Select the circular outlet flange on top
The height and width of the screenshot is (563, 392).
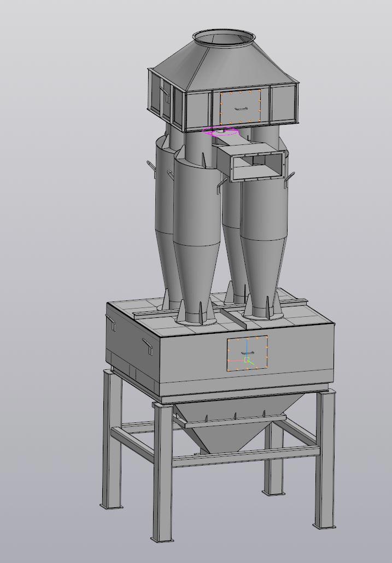click(x=224, y=38)
